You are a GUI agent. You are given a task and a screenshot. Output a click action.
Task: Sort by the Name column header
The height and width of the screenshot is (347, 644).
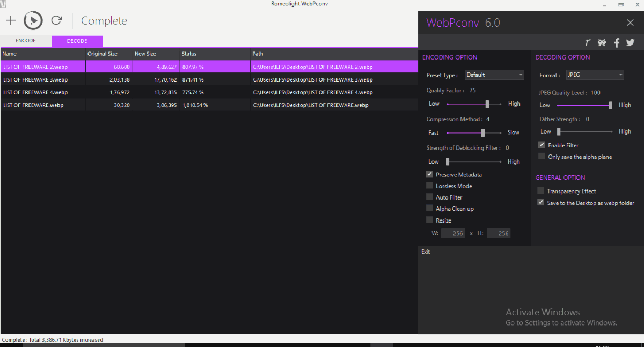click(43, 54)
